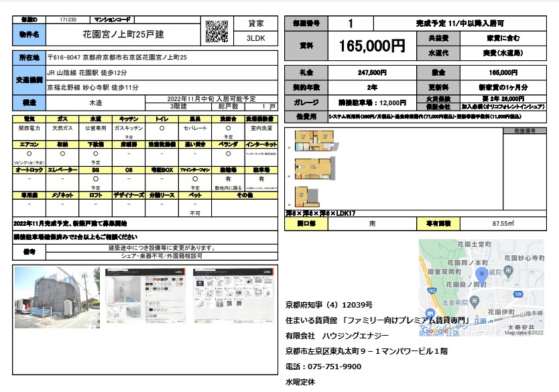Click the 3LDK layout cell
Viewport: 559px width, 392px height.
pyautogui.click(x=256, y=38)
